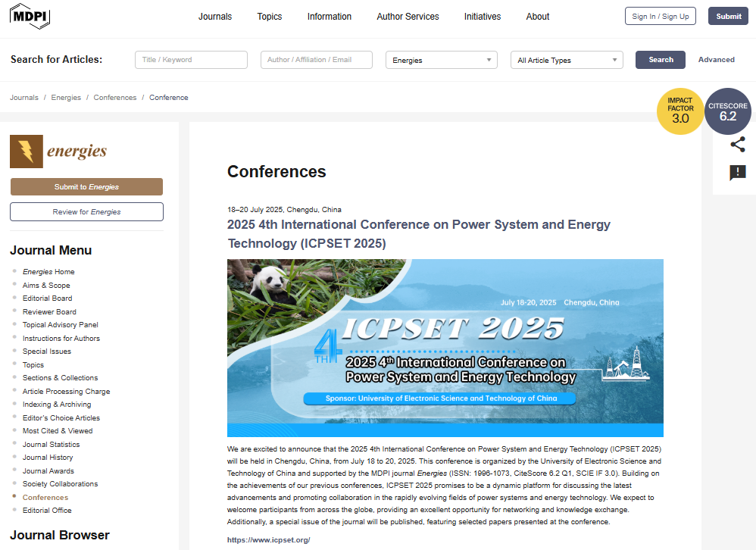Screen dimensions: 756x550
Task: Open the Topics menu in header
Action: pyautogui.click(x=270, y=17)
